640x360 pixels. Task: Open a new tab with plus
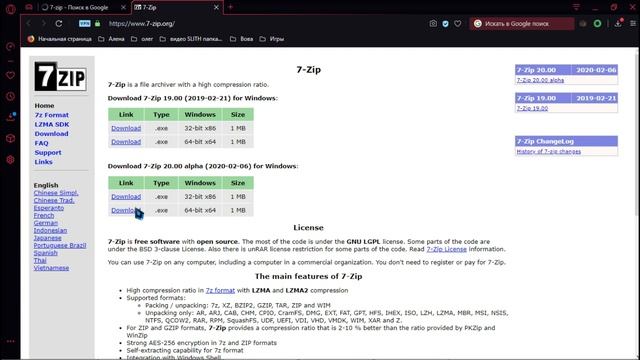231,7
